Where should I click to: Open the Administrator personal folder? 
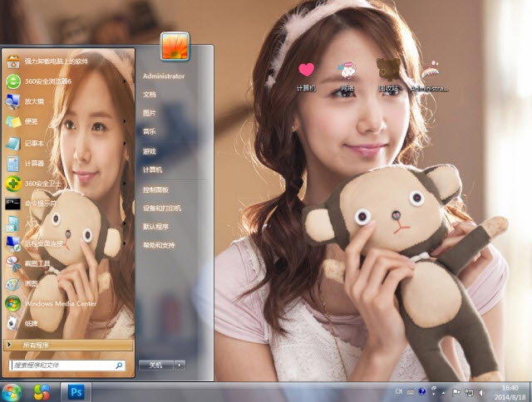[x=164, y=76]
